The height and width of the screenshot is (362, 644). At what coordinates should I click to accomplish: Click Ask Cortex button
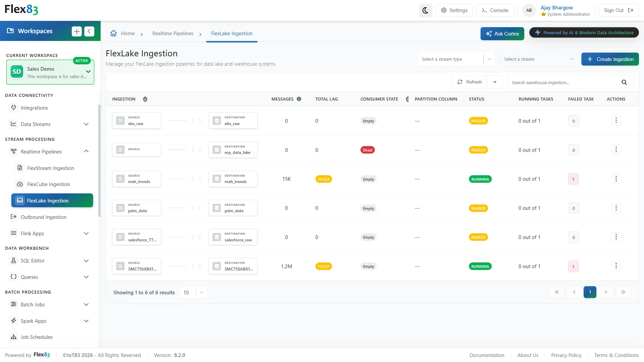point(502,34)
